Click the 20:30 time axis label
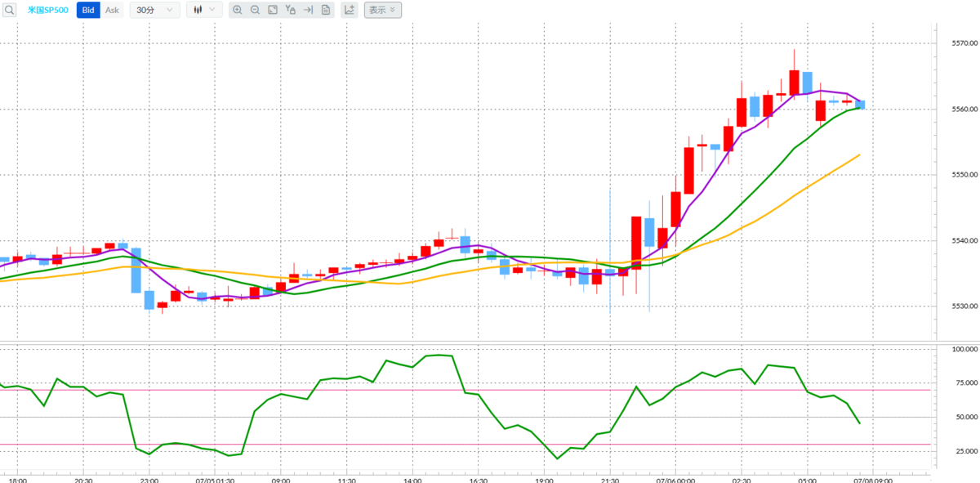Image resolution: width=980 pixels, height=483 pixels. point(83,479)
